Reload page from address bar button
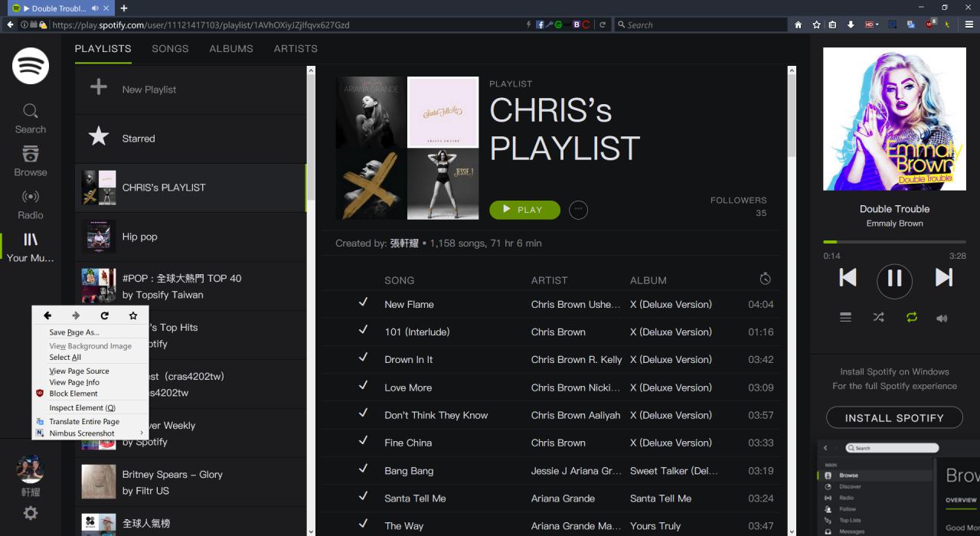Viewport: 980px width, 536px height. [603, 25]
